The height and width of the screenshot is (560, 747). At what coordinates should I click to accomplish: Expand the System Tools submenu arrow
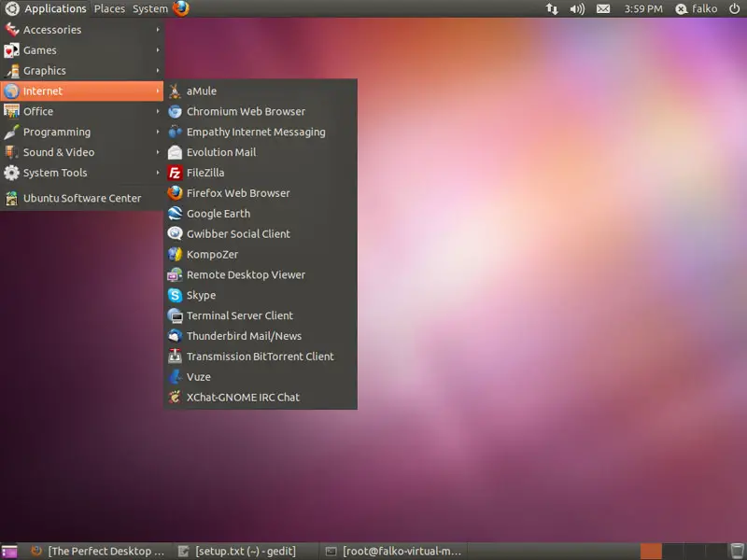pyautogui.click(x=157, y=173)
